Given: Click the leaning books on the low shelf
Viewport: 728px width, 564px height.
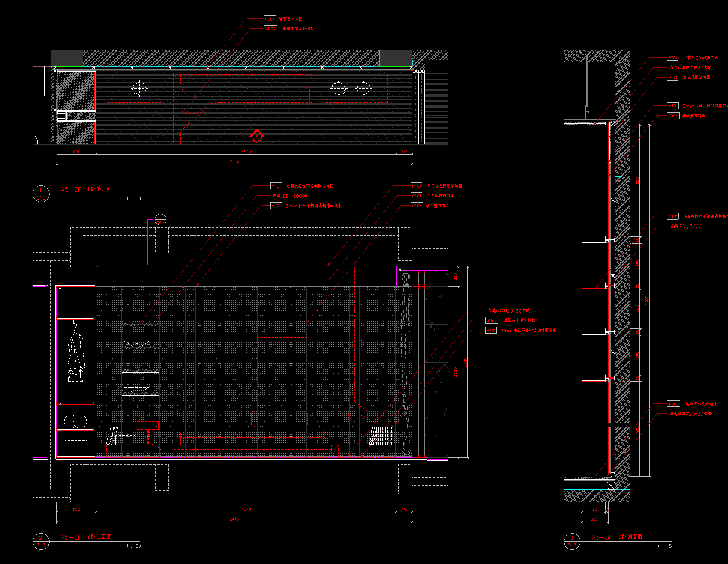Looking at the screenshot, I should pyautogui.click(x=112, y=436).
